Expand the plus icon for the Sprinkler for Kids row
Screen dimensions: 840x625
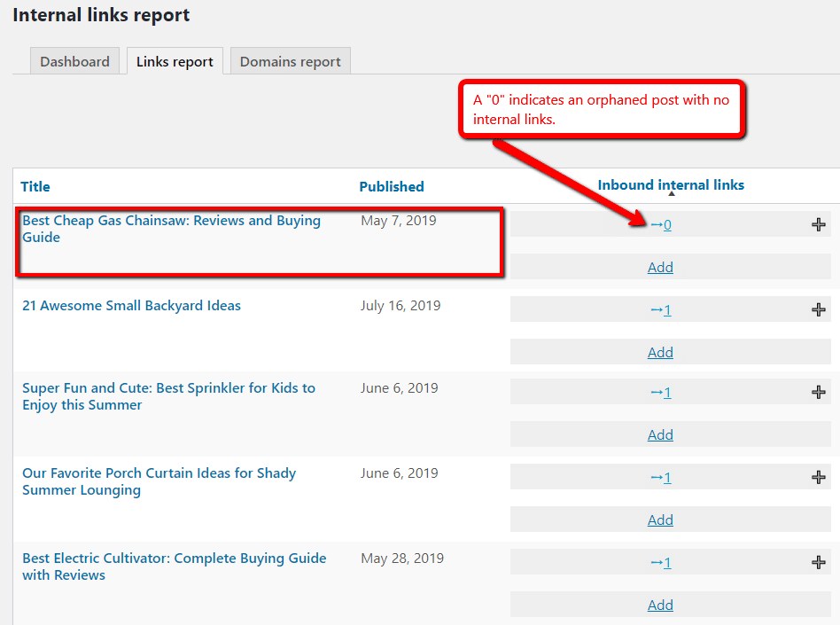[818, 393]
